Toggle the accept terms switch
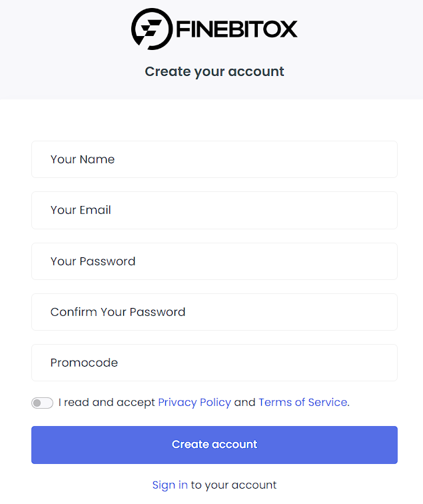Viewport: 423px width, 504px height. point(42,403)
